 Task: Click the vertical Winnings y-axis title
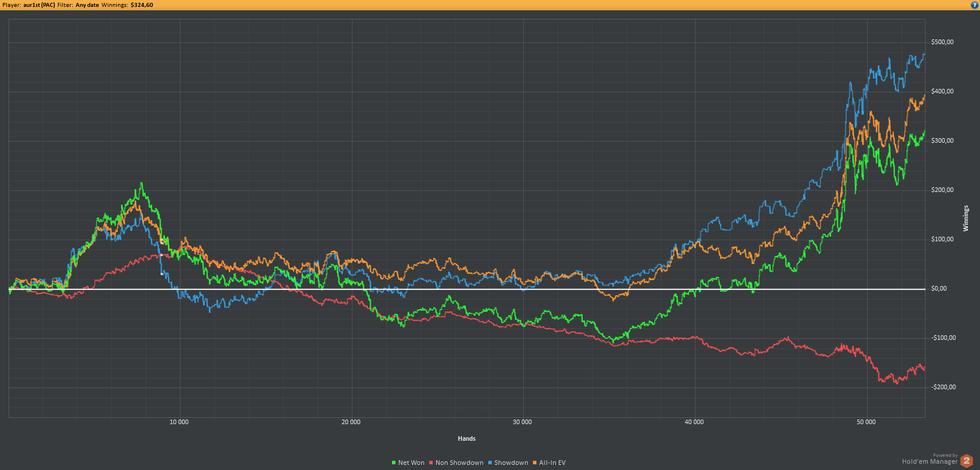click(966, 218)
